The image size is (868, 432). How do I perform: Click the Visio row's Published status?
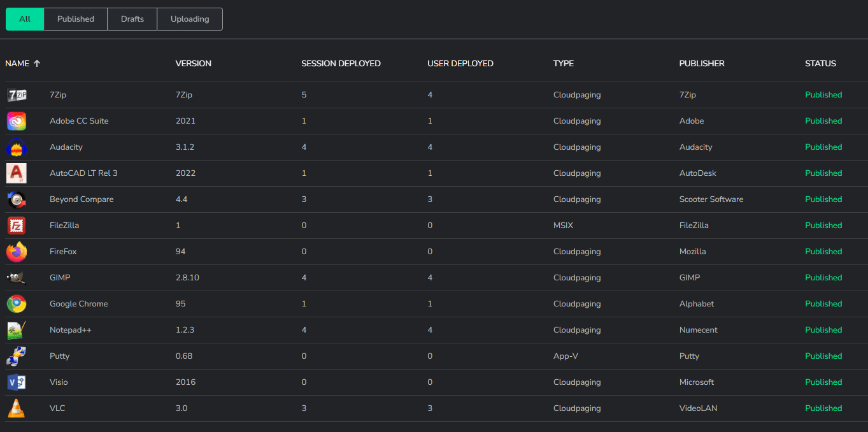coord(823,382)
